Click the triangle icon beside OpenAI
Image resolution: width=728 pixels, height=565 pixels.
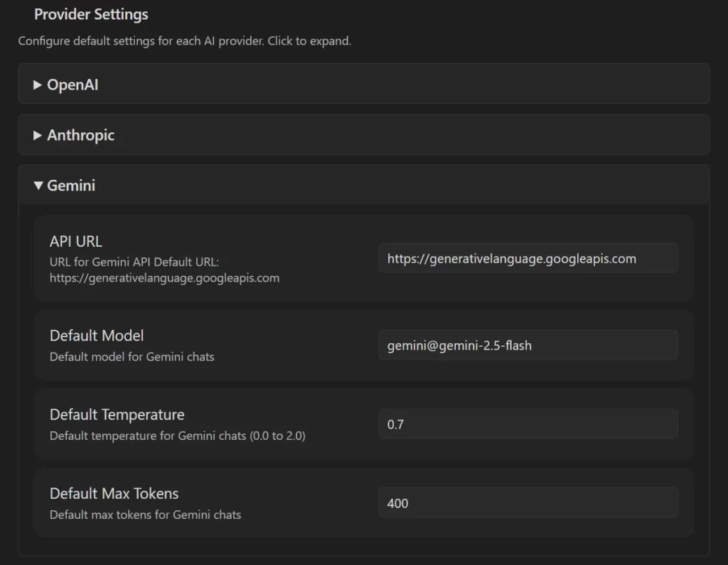pos(38,85)
